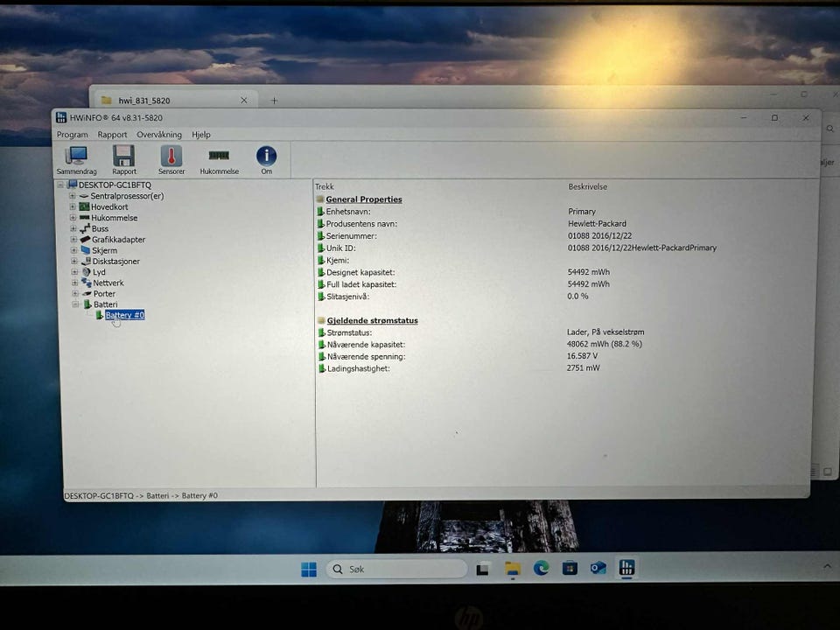
Task: Select Sentralprosessor(er) in the tree
Action: pos(127,196)
